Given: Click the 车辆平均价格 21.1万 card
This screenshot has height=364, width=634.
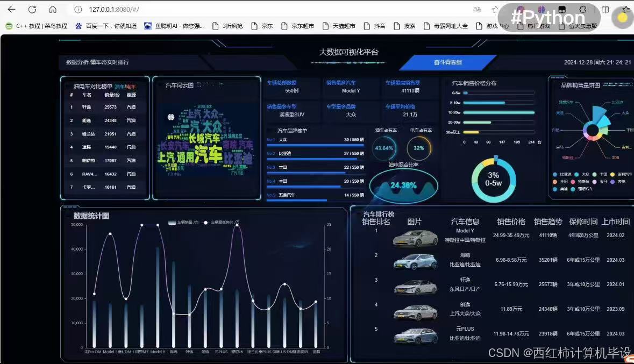Looking at the screenshot, I should pos(410,110).
